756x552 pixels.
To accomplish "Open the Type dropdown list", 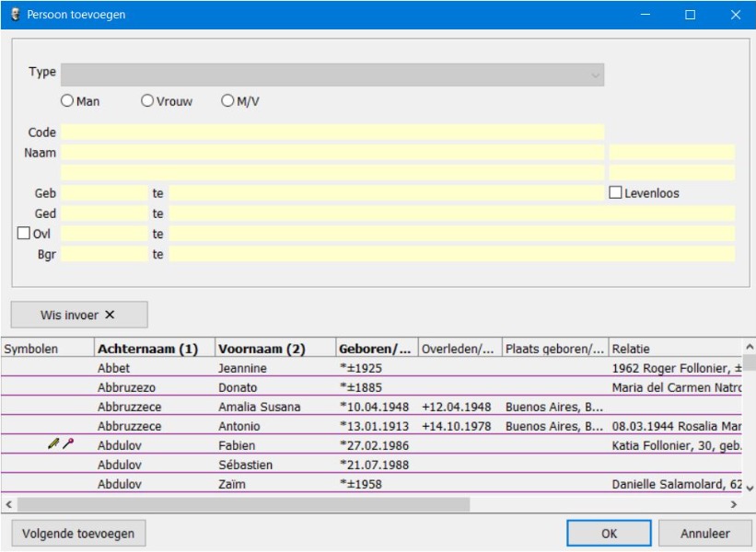I will [x=332, y=75].
